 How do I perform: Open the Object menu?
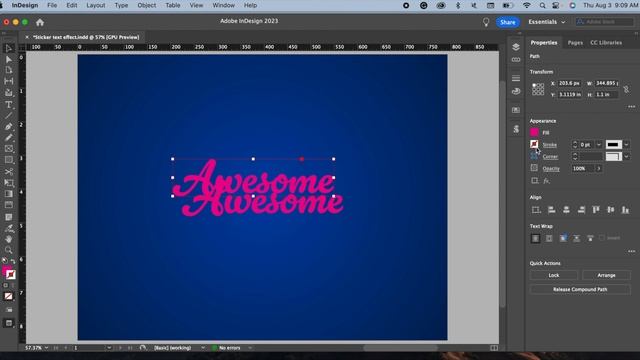(x=147, y=5)
